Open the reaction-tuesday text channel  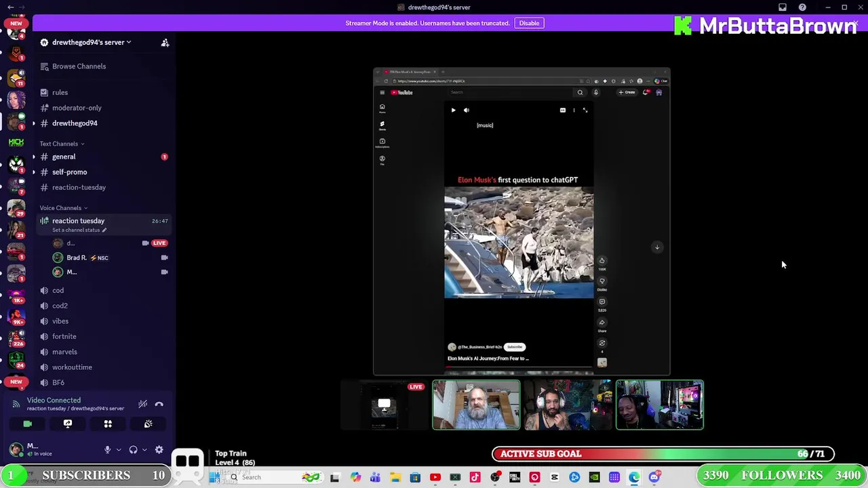tap(103, 187)
